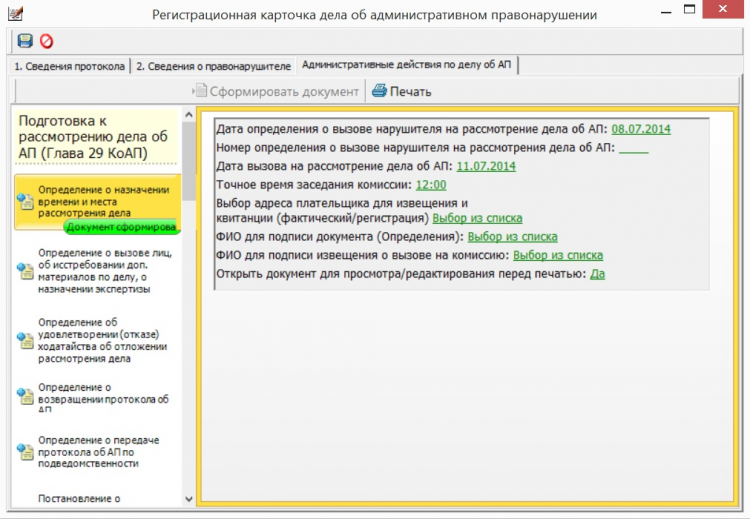The image size is (750, 519).
Task: Click label Дата вызова на рассмотрение дела
Action: 334,166
